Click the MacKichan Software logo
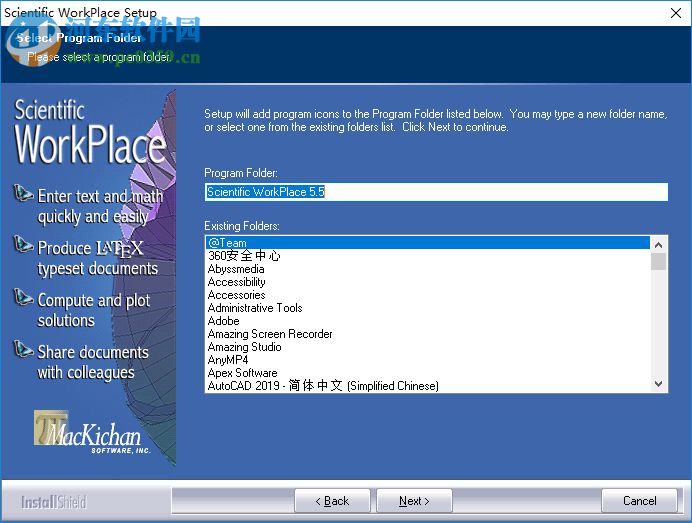Viewport: 692px width, 523px height. pyautogui.click(x=92, y=433)
